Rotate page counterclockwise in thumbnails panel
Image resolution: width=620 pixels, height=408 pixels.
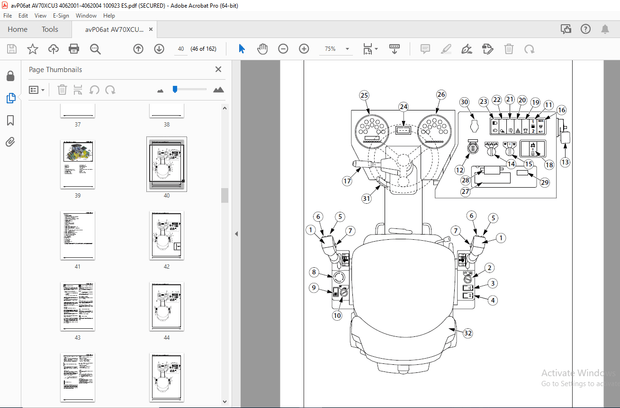pos(94,90)
